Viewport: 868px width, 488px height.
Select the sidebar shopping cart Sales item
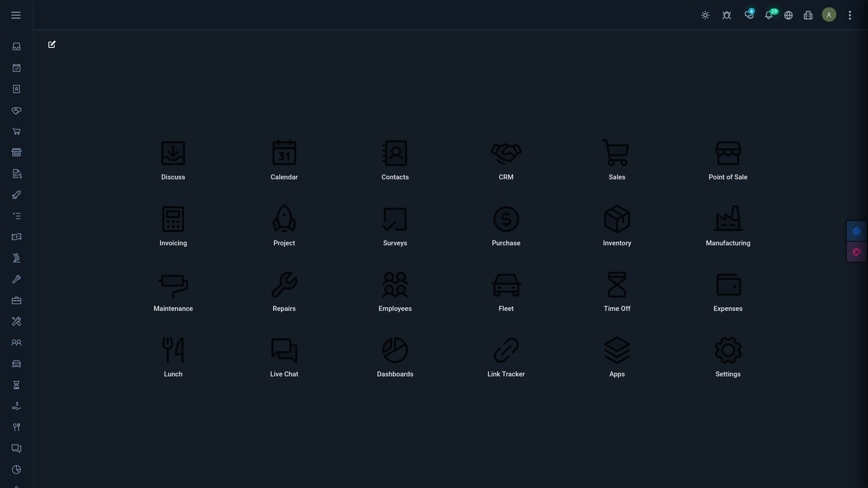[x=16, y=131]
